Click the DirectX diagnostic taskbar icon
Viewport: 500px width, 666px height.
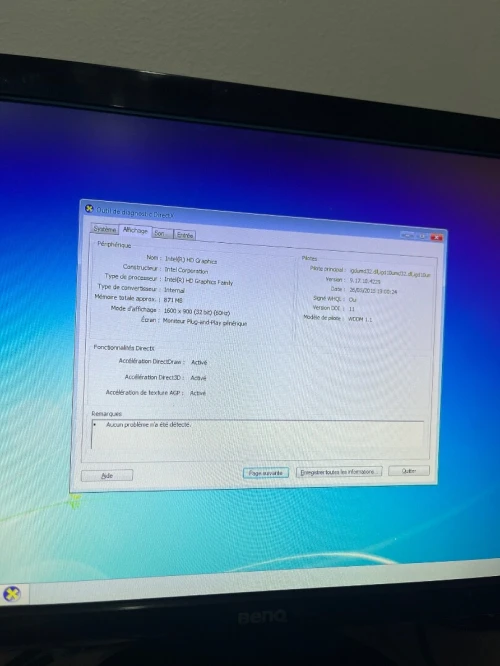tap(11, 594)
